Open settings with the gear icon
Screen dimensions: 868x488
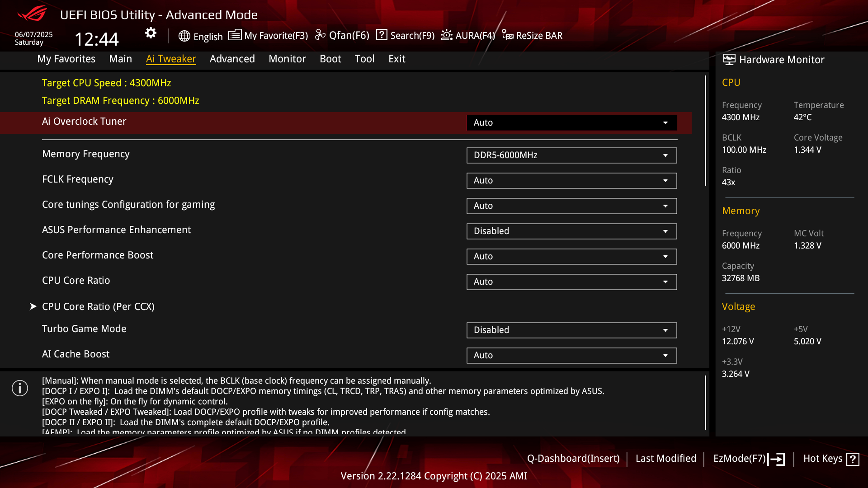tap(151, 33)
